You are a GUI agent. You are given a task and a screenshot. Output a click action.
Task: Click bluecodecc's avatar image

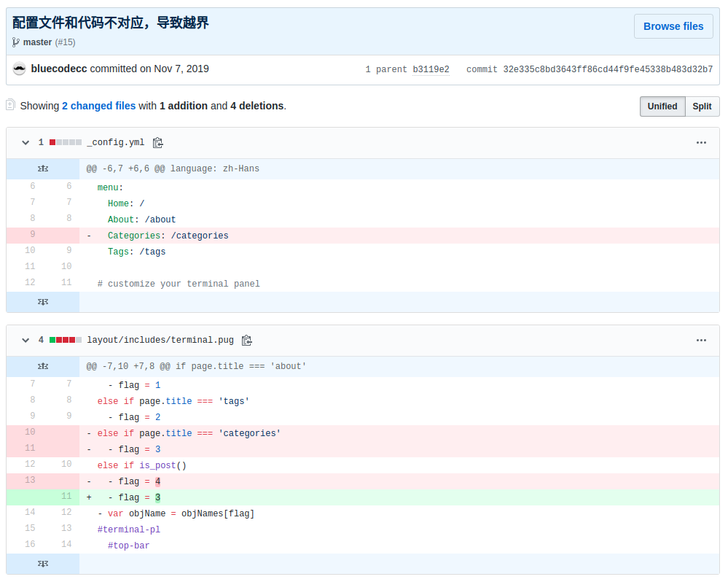[x=19, y=68]
